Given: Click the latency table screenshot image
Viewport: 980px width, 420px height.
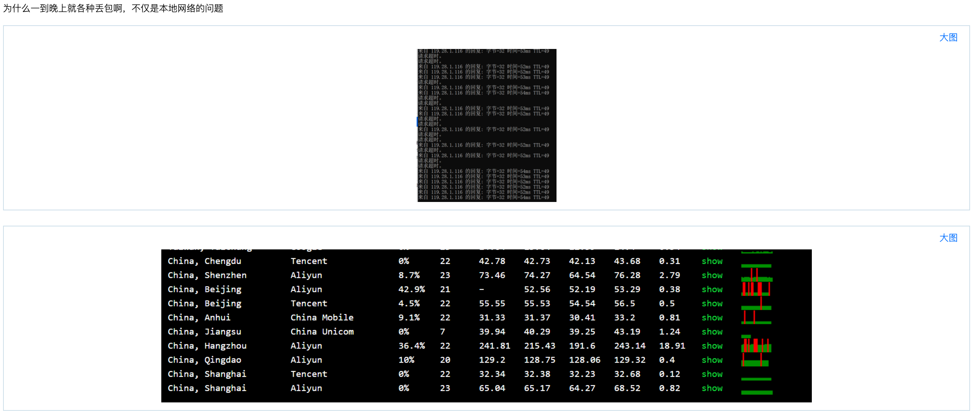Looking at the screenshot, I should (x=486, y=326).
